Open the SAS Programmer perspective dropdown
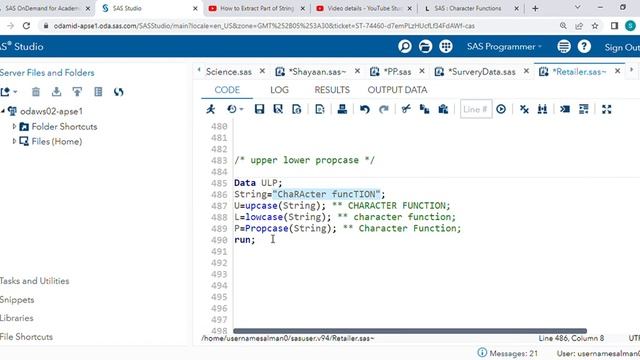Screen dimensions: 640x360 504,47
